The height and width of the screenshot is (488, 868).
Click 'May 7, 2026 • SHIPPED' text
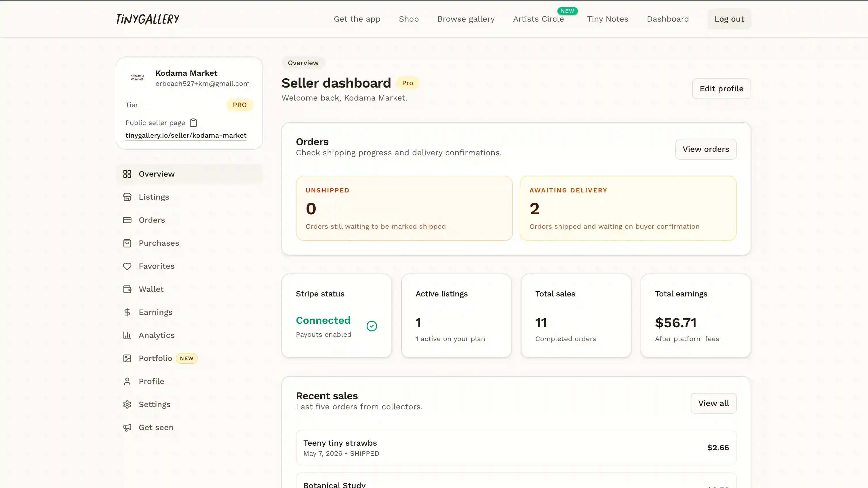[x=341, y=454]
